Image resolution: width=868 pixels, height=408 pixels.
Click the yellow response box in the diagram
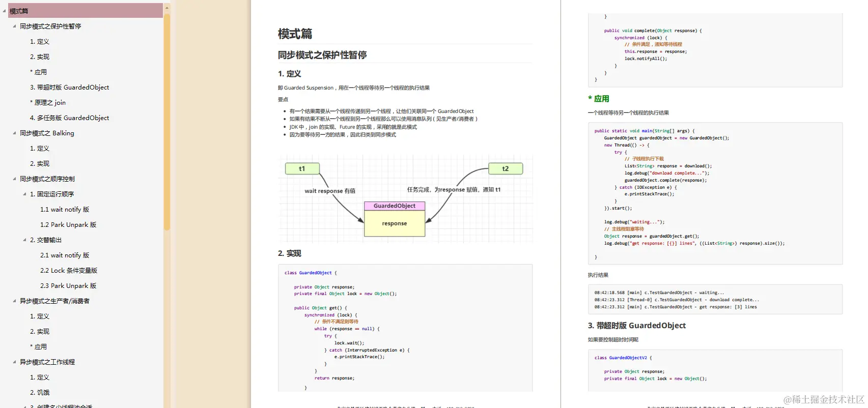(395, 223)
